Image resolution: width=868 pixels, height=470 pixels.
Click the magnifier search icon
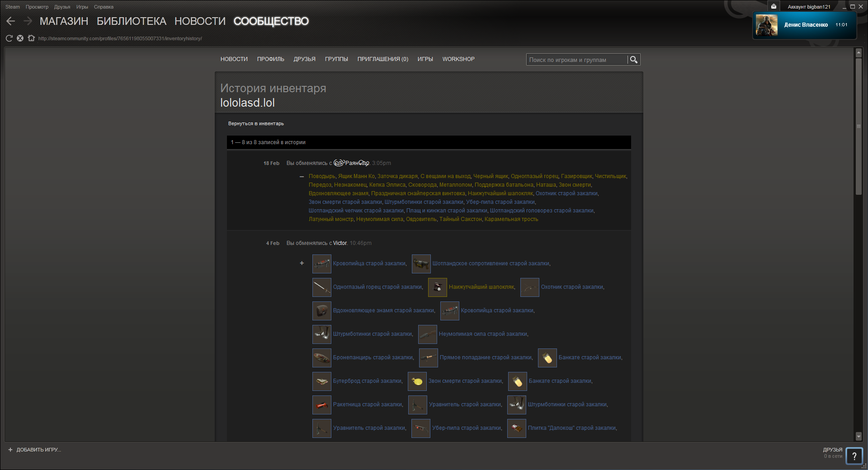tap(634, 60)
